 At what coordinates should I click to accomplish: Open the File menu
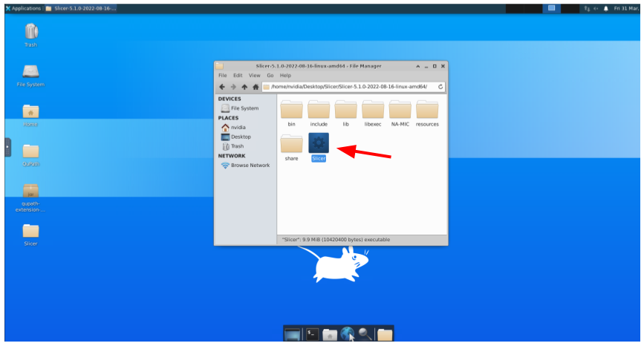223,76
